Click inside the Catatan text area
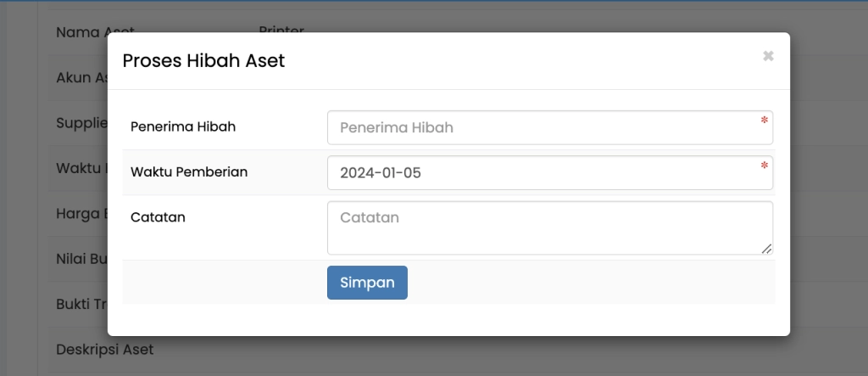Image resolution: width=868 pixels, height=376 pixels. pos(542,227)
